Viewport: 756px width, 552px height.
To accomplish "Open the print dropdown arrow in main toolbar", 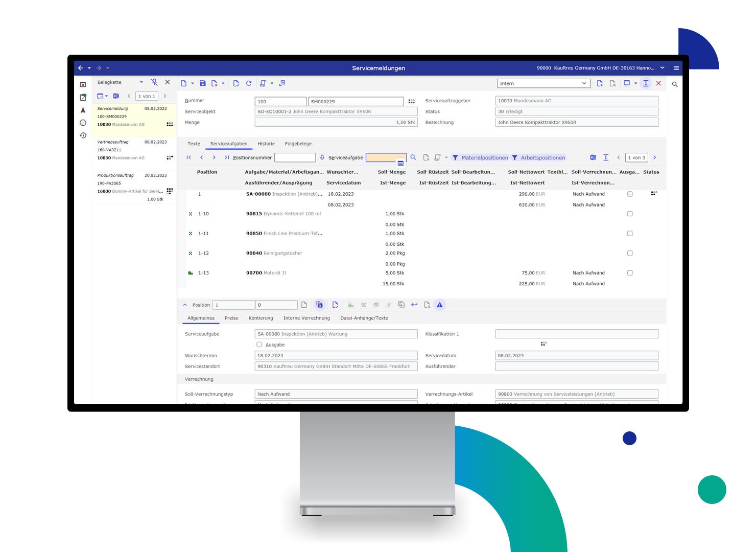I will coord(272,83).
